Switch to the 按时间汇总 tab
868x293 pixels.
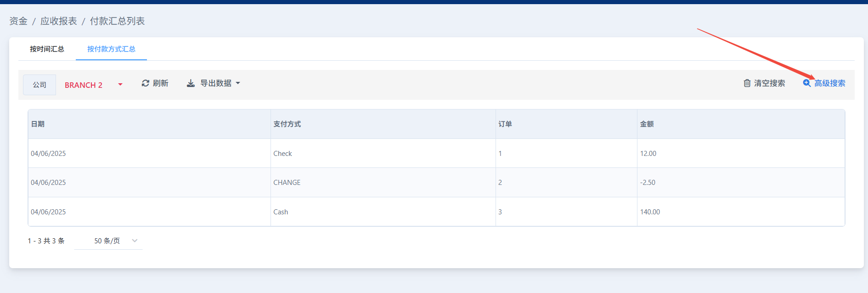click(47, 49)
